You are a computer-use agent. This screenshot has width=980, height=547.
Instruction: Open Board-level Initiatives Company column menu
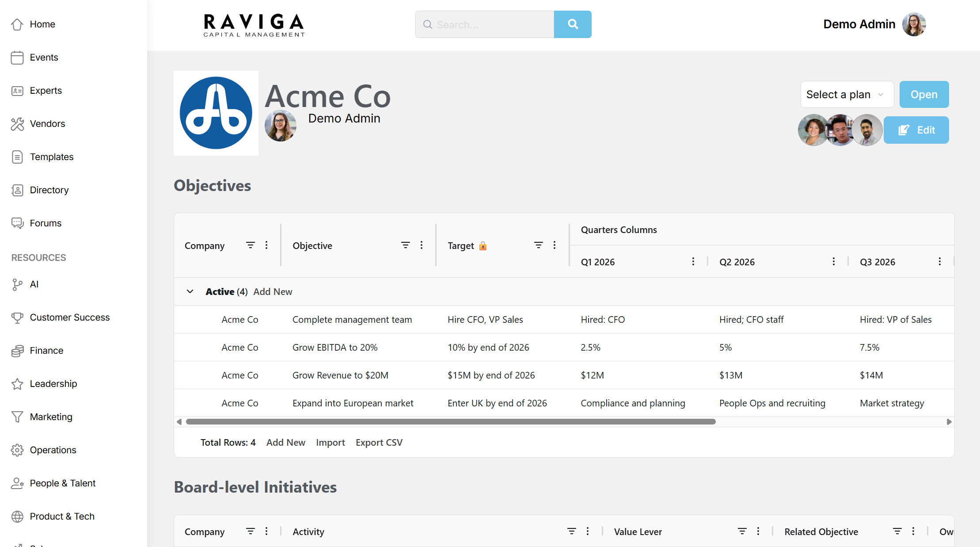266,531
